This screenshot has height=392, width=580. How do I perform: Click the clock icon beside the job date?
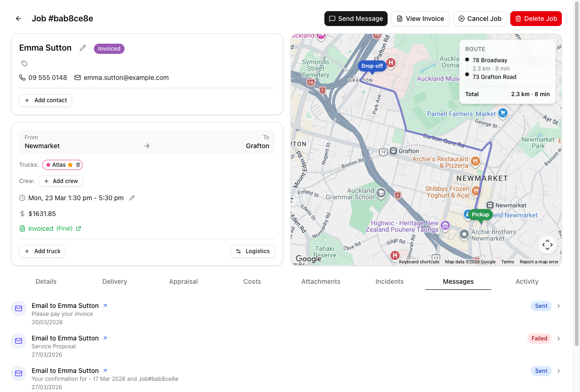[x=22, y=198]
